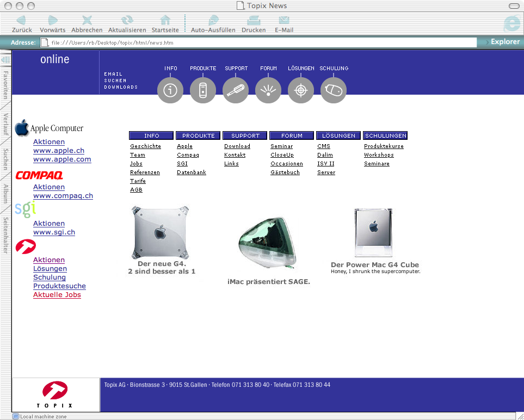
Task: Click the round INFO icon in the header
Action: point(170,90)
